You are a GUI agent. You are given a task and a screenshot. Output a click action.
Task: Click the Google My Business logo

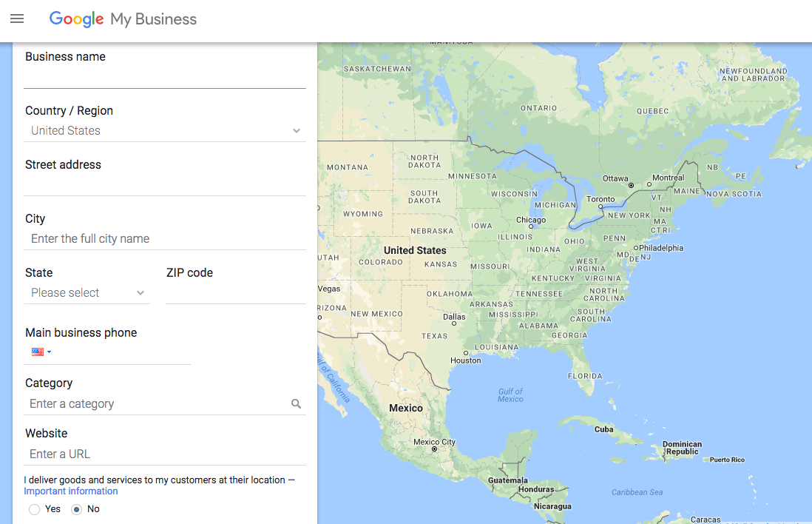123,19
